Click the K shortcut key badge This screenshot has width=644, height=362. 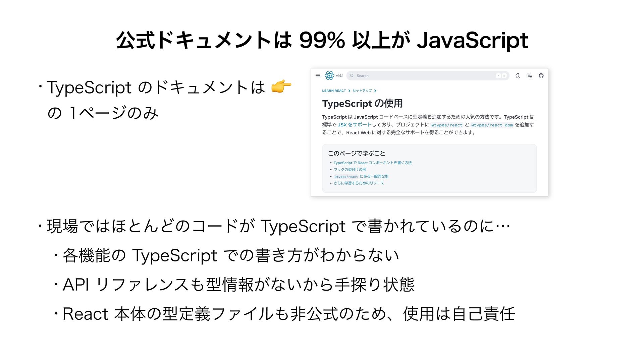pos(504,76)
